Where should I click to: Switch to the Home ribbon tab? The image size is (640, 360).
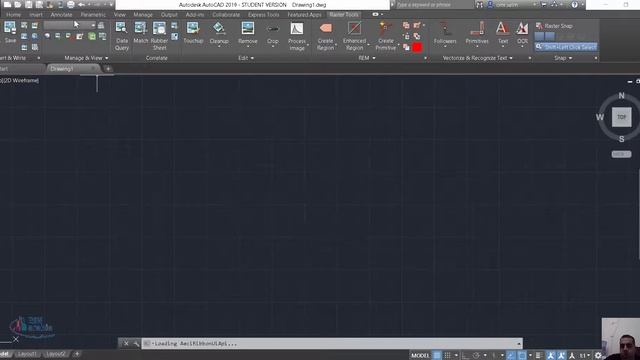click(x=13, y=15)
